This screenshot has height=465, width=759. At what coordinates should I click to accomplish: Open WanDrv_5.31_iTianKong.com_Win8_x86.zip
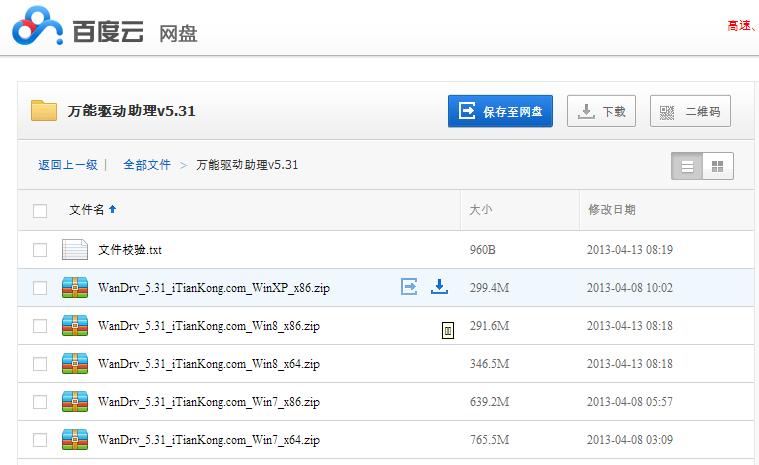(209, 326)
